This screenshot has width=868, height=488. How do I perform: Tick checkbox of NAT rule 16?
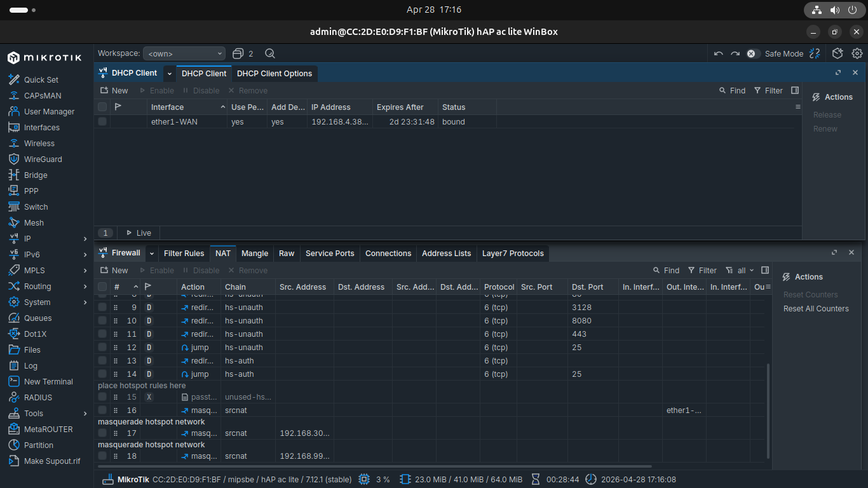[102, 410]
